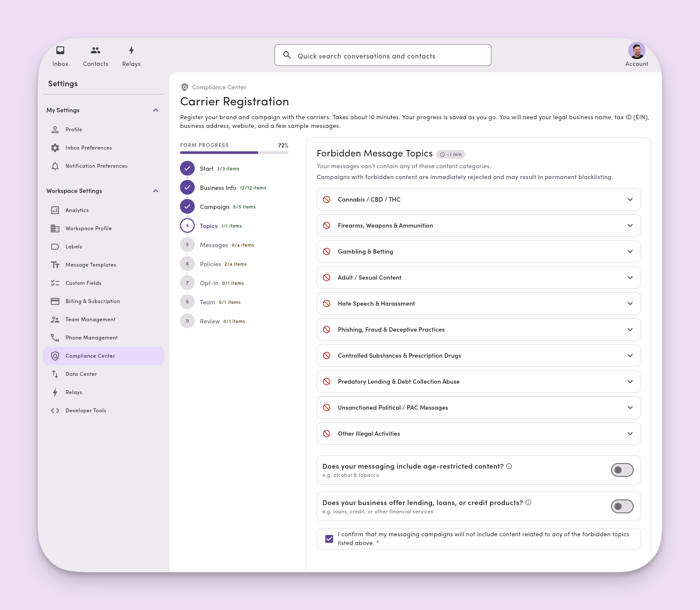
Task: Go to the Opt-In step
Action: [212, 283]
